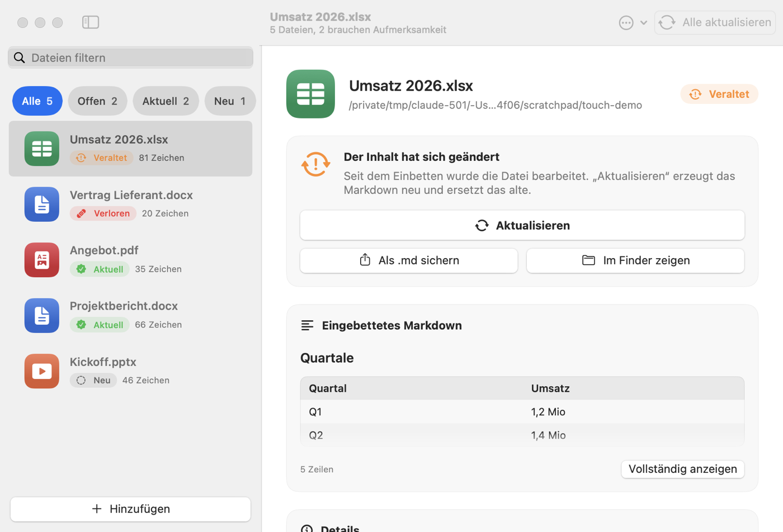Screen dimensions: 783x532
Task: Click the Quartal column header
Action: point(328,388)
